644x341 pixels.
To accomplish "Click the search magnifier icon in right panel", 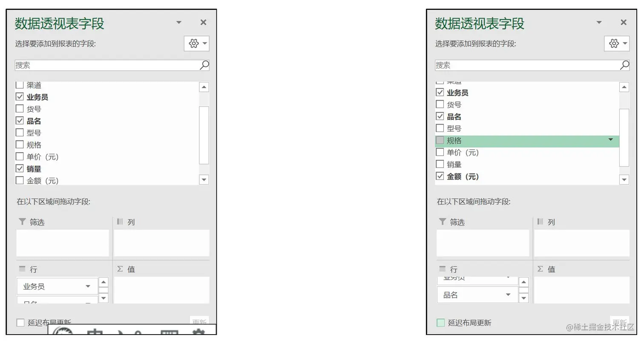I will pos(624,65).
